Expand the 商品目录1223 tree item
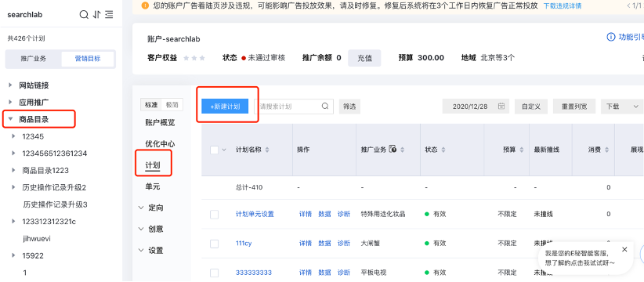 (14, 170)
